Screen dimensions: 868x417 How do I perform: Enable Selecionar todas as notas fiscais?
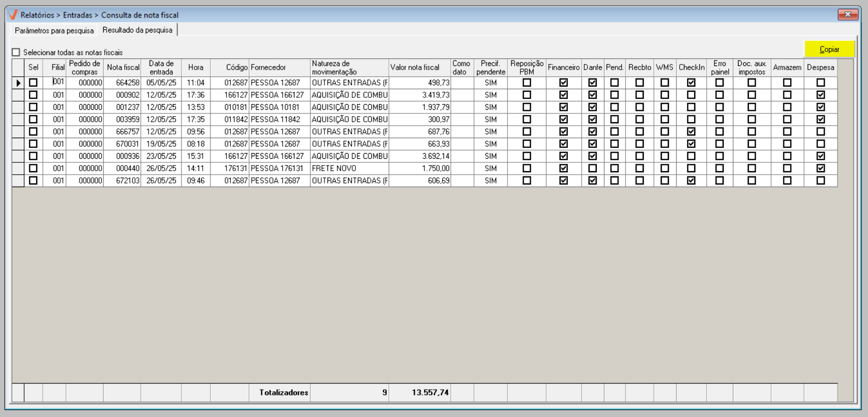16,52
